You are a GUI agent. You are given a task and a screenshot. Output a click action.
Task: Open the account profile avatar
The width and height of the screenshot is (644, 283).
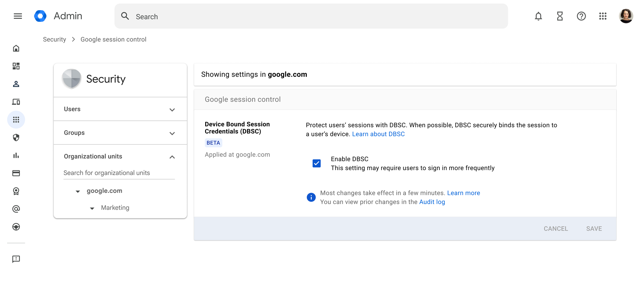click(x=626, y=16)
